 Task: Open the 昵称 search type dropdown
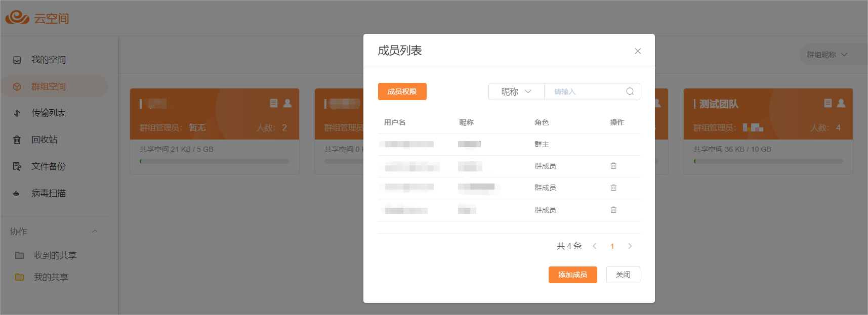[516, 92]
